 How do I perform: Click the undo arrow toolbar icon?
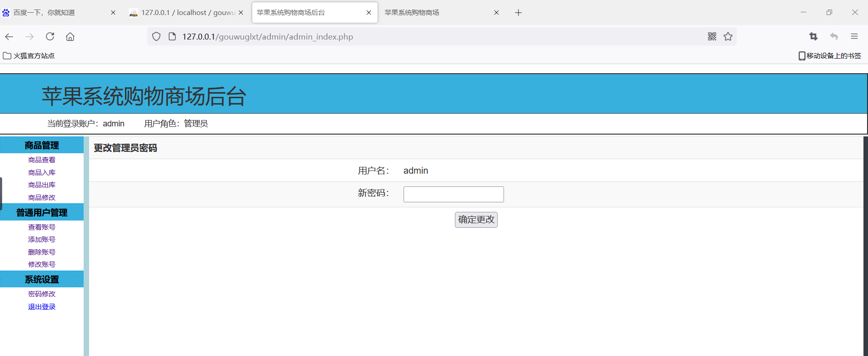tap(834, 37)
